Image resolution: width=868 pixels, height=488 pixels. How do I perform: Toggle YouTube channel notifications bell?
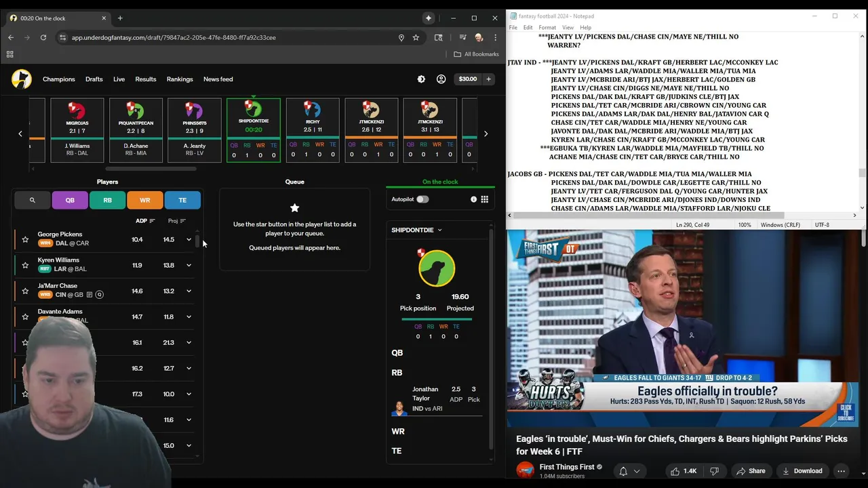[x=629, y=471]
